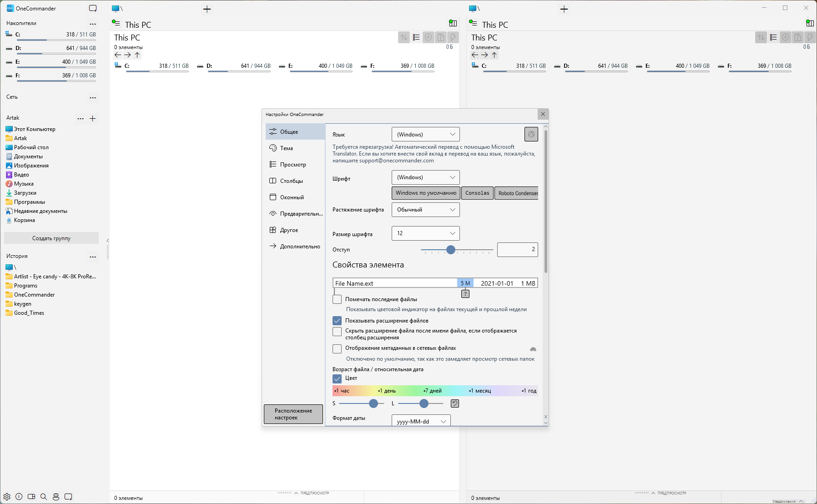Screen dimensions: 817x504
Task: Expand the 'Размер шрифта' dropdown
Action: 425,233
